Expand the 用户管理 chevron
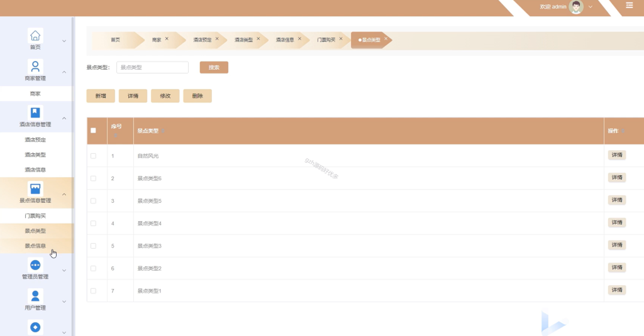644x336 pixels. coord(64,301)
